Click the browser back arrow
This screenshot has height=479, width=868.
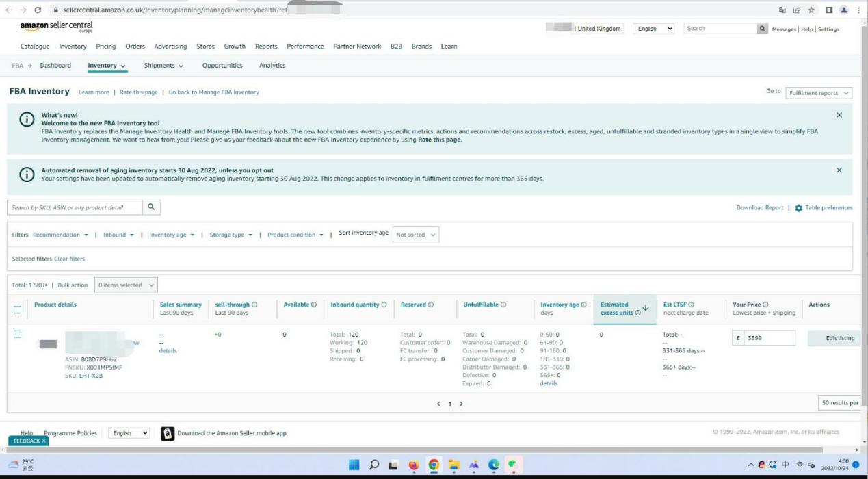(x=8, y=10)
